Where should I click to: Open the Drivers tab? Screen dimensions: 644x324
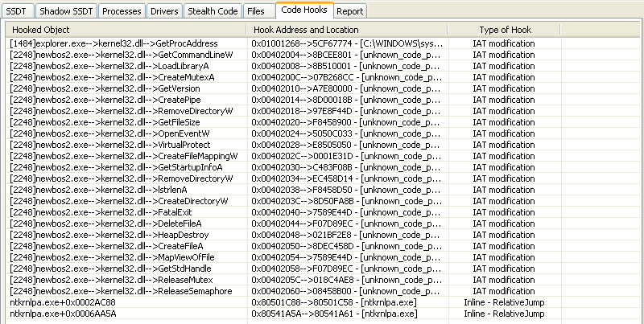[x=164, y=11]
